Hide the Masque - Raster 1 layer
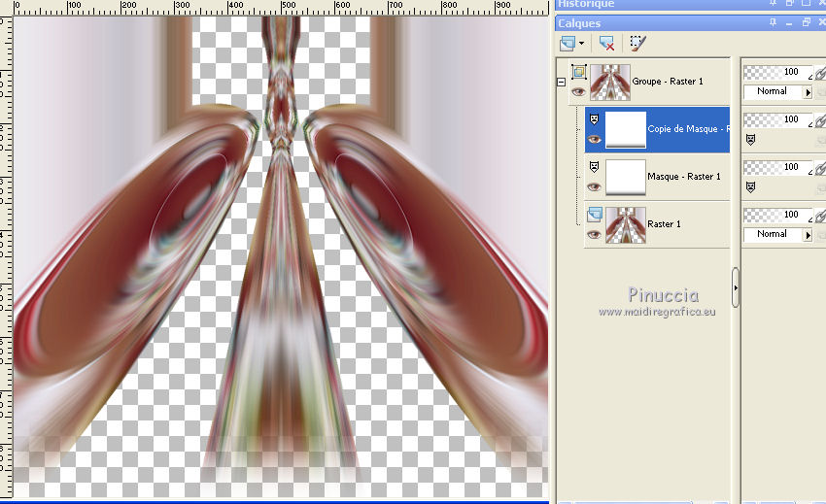The image size is (826, 504). click(594, 187)
